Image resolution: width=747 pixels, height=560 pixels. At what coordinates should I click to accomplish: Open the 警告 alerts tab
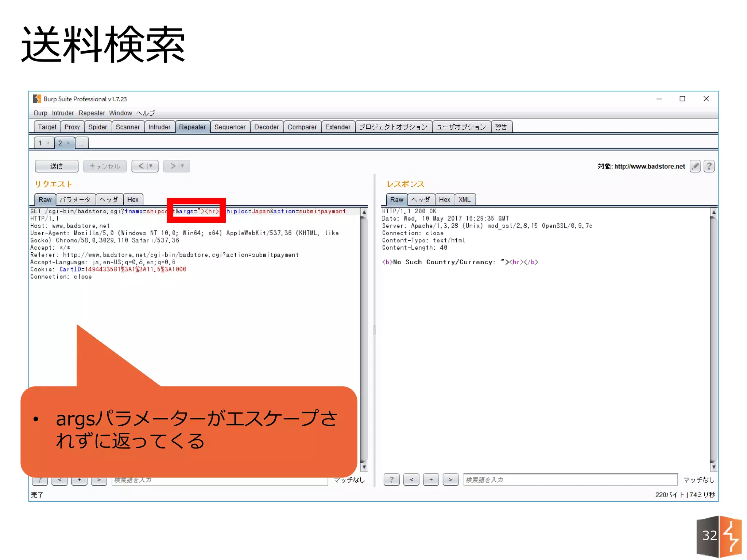pyautogui.click(x=501, y=127)
